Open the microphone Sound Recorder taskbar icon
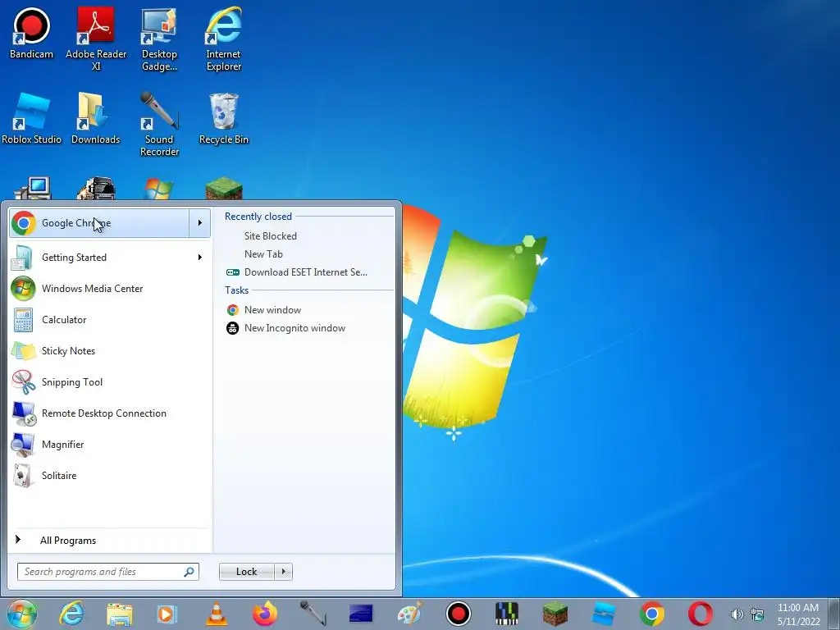 coord(313,614)
